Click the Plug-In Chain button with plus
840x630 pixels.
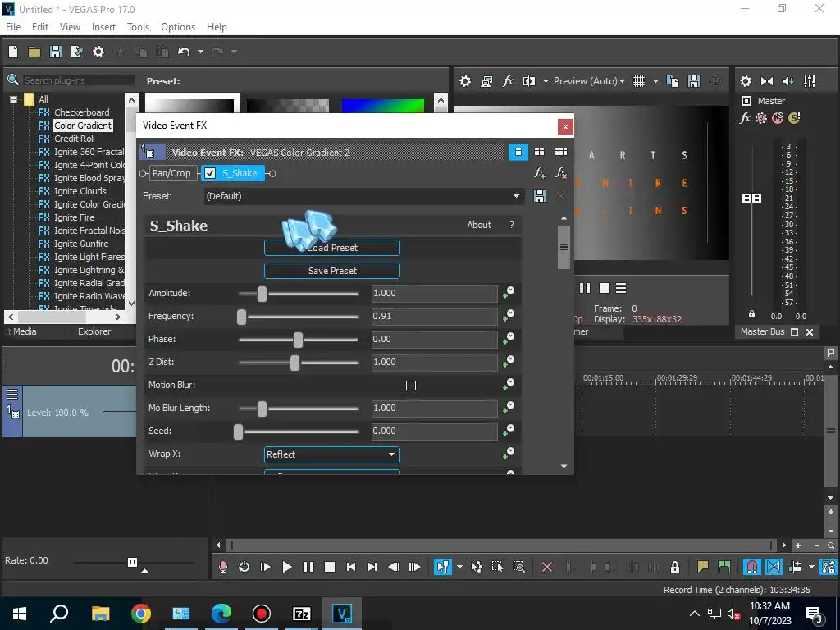(540, 173)
